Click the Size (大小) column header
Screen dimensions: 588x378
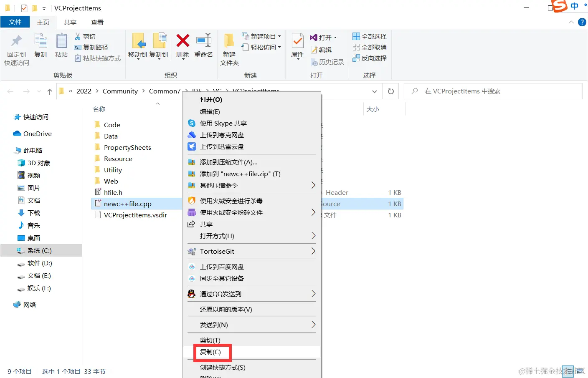coord(373,109)
